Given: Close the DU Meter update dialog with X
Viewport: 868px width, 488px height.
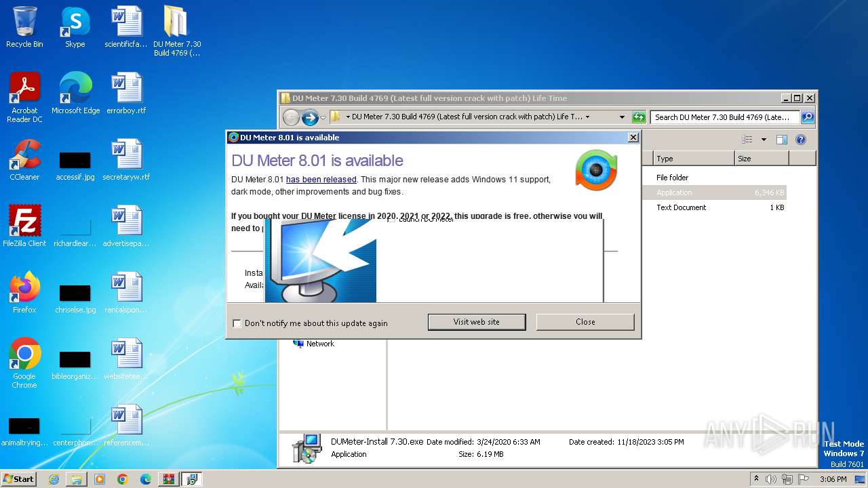Looking at the screenshot, I should 633,138.
